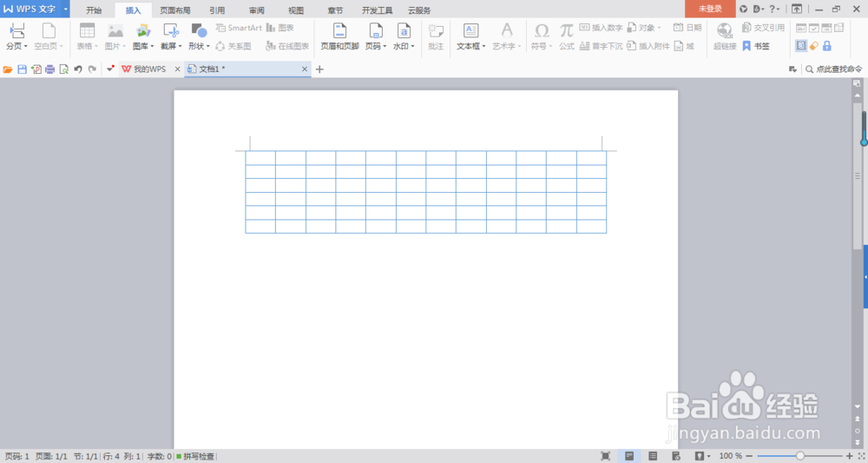Open 页眉和页脚 header and footer
The image size is (868, 463).
[339, 37]
